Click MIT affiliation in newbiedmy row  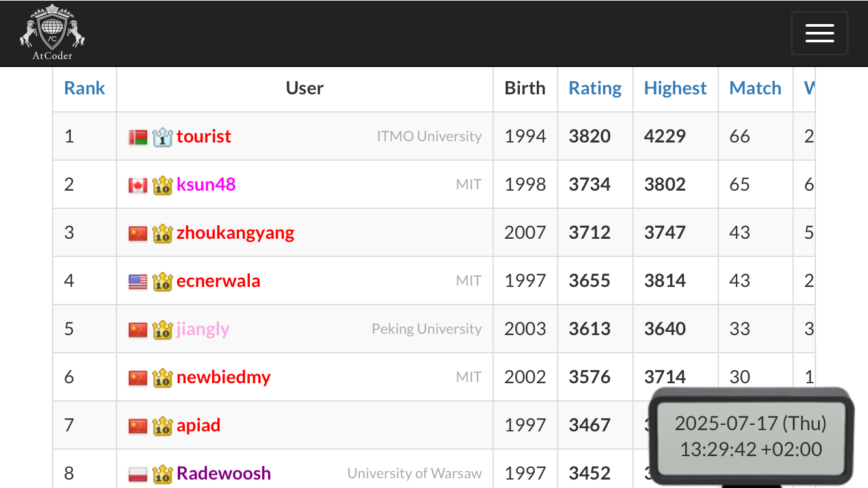click(x=468, y=377)
